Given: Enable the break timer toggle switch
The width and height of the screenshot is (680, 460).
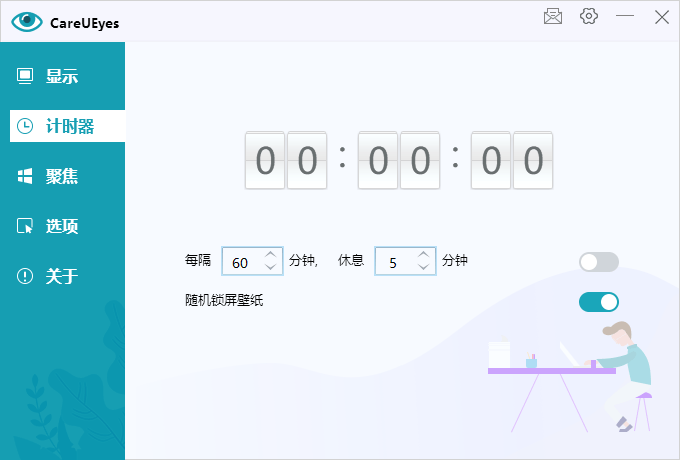Looking at the screenshot, I should point(599,262).
